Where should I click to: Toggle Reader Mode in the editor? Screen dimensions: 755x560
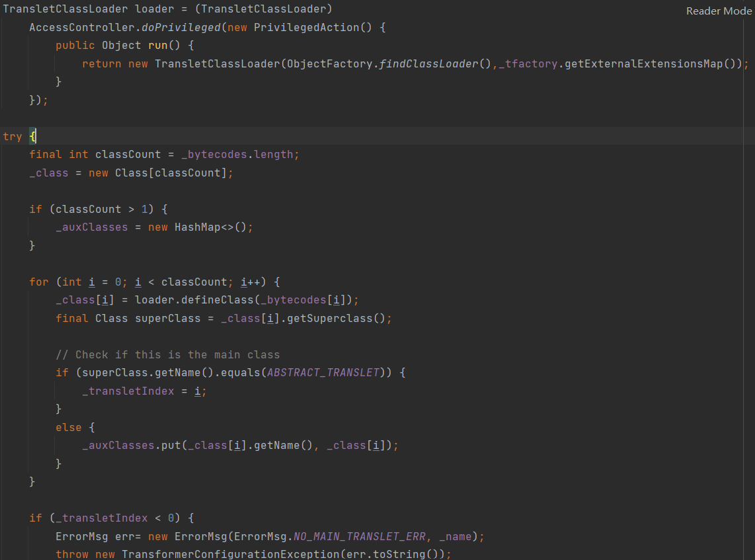(719, 11)
